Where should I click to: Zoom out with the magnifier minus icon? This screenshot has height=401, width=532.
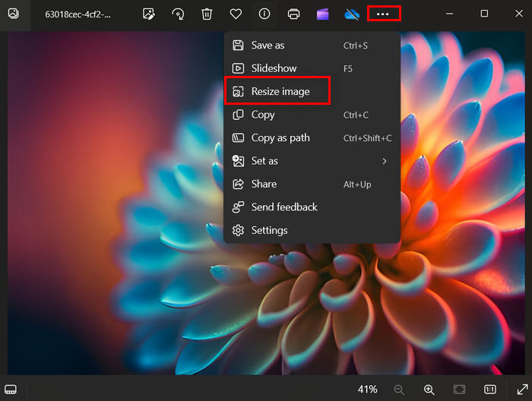click(x=399, y=389)
